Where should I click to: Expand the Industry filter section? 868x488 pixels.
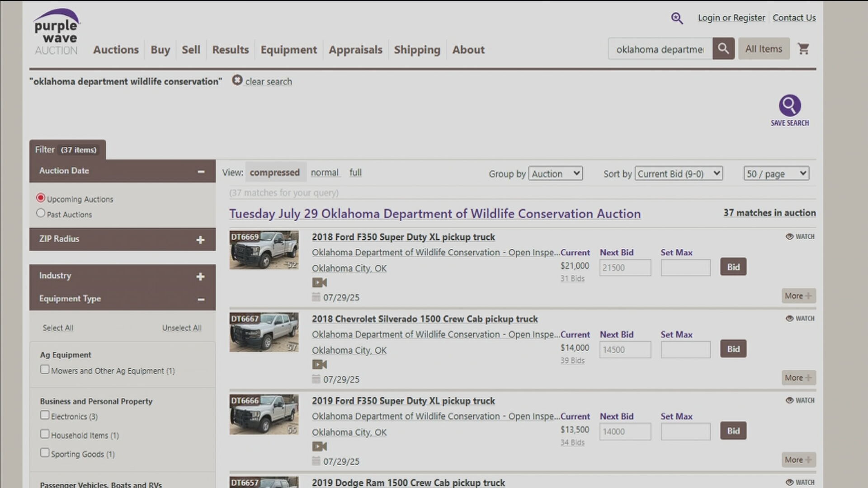pyautogui.click(x=200, y=277)
